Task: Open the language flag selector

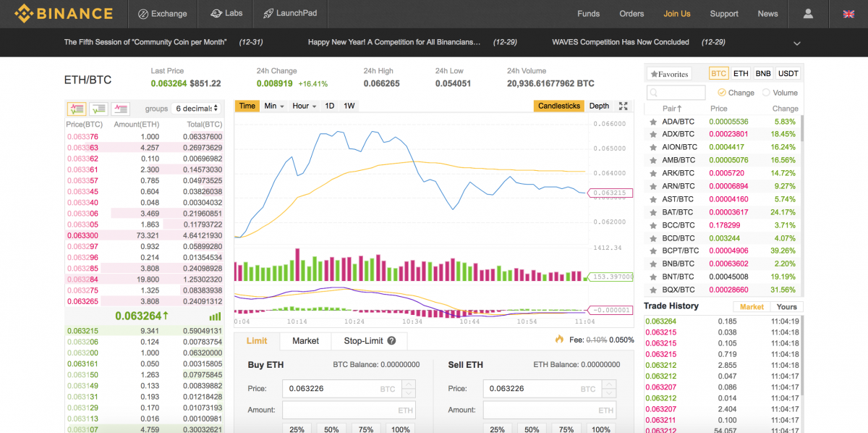Action: [x=848, y=14]
